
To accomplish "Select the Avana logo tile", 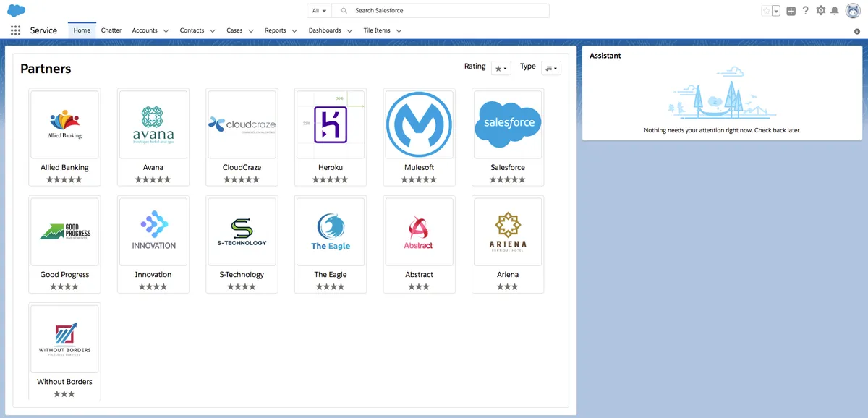I will (x=153, y=124).
